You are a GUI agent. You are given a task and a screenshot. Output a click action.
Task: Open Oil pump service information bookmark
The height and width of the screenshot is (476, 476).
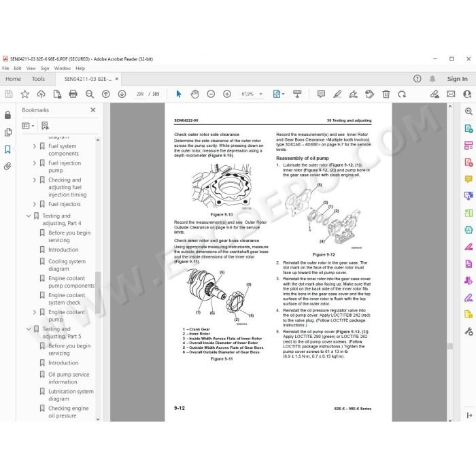tap(69, 378)
